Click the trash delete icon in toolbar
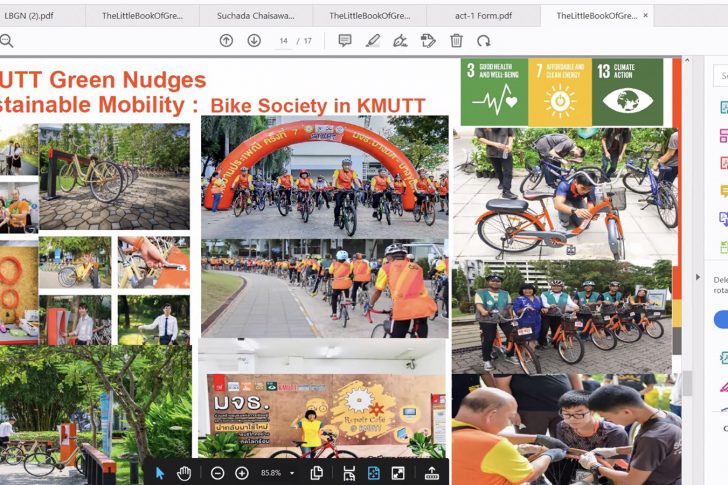The image size is (728, 485). pyautogui.click(x=456, y=40)
